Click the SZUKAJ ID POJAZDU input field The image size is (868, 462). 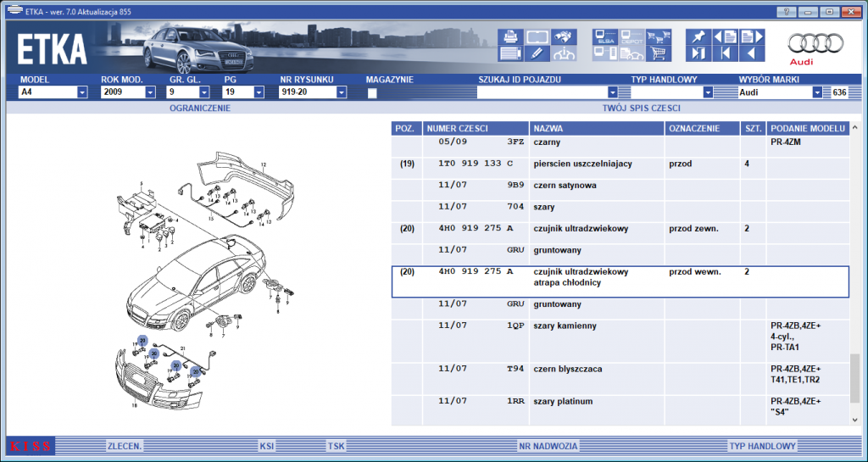pyautogui.click(x=542, y=92)
